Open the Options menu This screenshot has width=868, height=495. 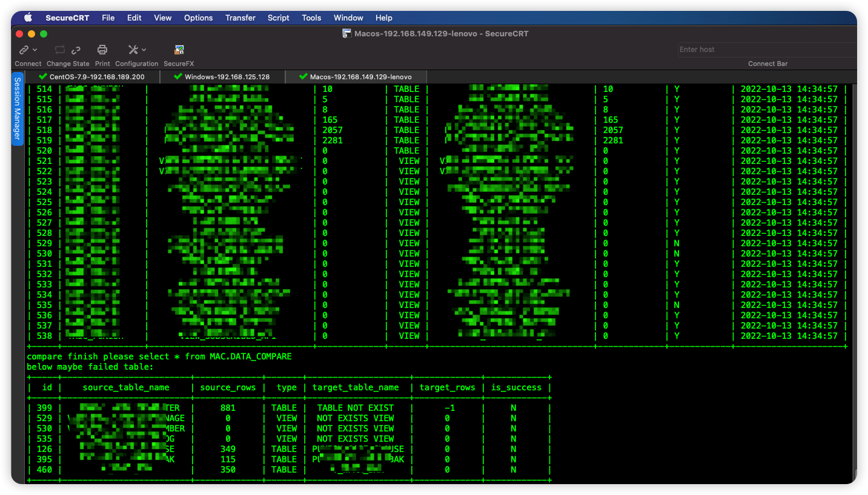coord(199,18)
